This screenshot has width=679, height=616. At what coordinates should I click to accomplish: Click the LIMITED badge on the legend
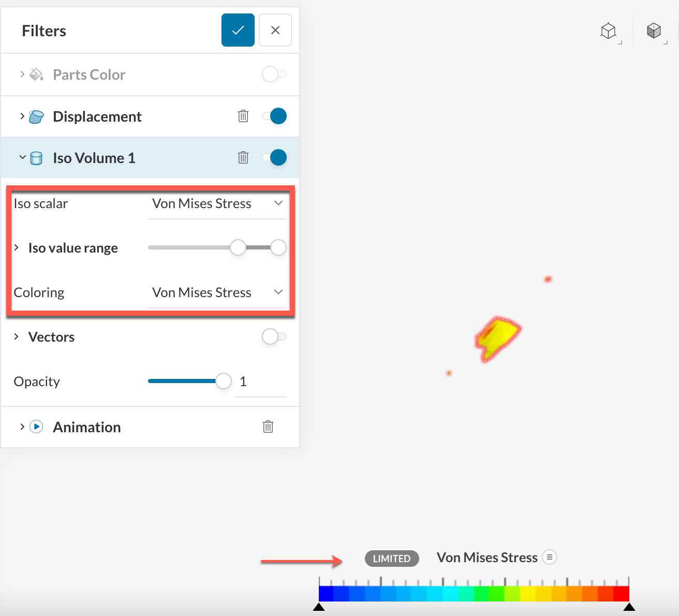(x=392, y=559)
